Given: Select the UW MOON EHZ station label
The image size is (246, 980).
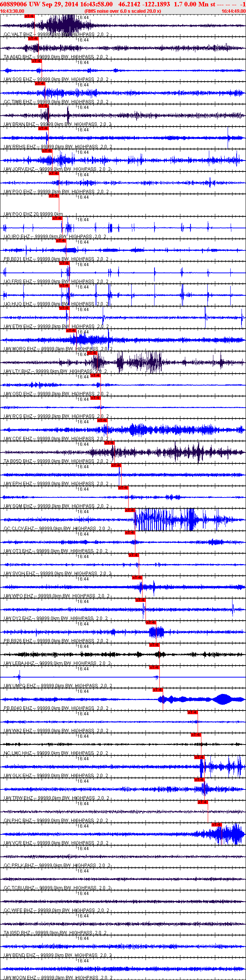Looking at the screenshot, I should pyautogui.click(x=58, y=977).
